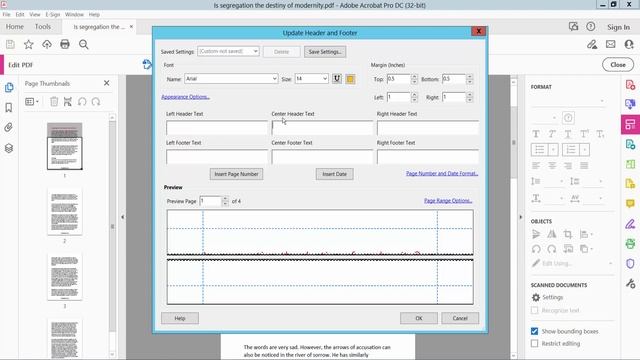Click the Insert Date button
640x360 pixels.
pos(335,174)
